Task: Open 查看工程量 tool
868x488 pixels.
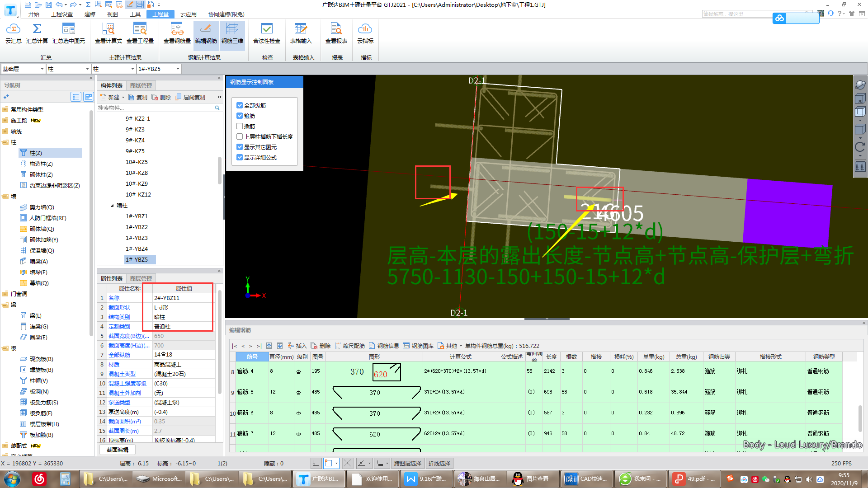Action: [x=140, y=33]
